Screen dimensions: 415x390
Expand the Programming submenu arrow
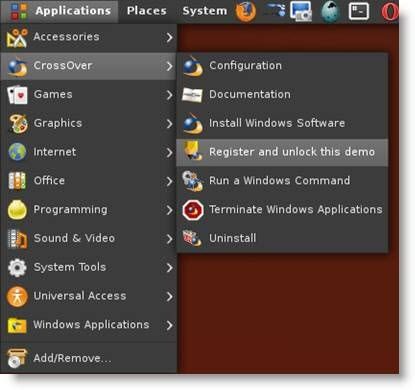(170, 210)
